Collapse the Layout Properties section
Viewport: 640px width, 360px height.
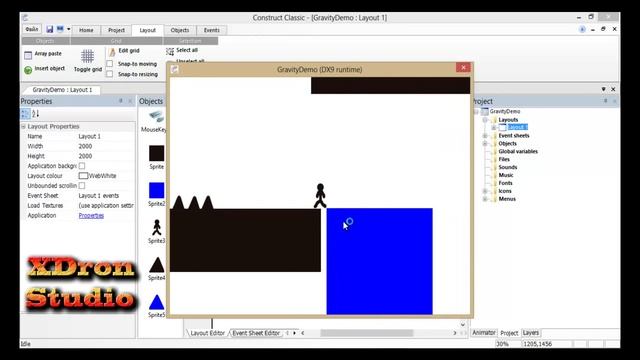click(23, 127)
